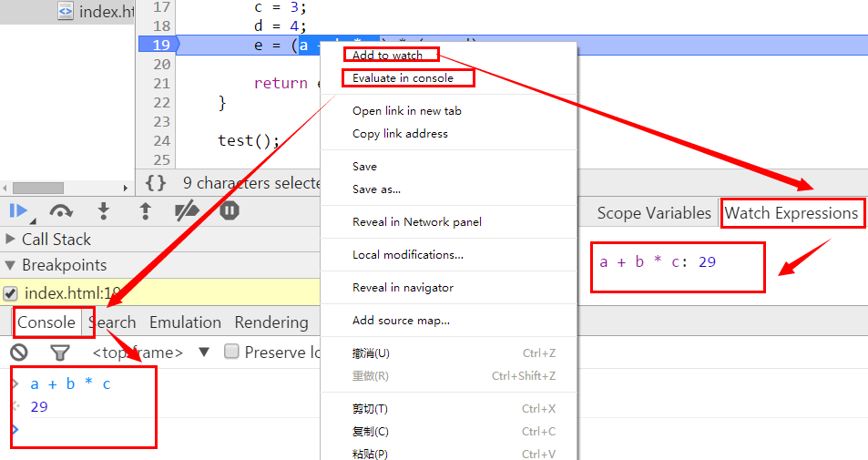This screenshot has height=460, width=868.
Task: Open console filter funnel icon
Action: (60, 352)
